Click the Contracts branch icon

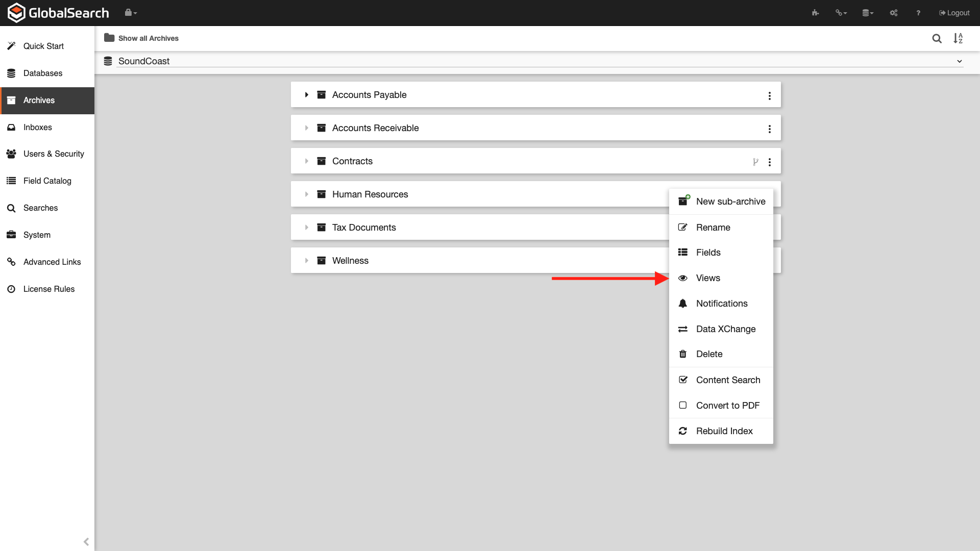755,162
